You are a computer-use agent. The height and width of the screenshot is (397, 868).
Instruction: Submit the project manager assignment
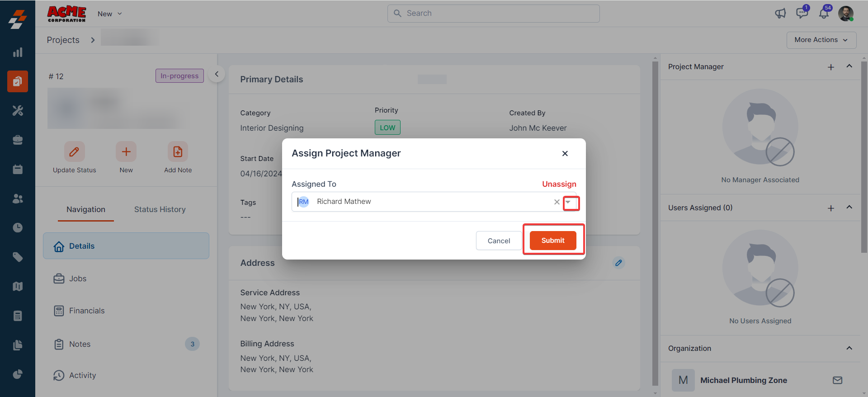tap(552, 241)
